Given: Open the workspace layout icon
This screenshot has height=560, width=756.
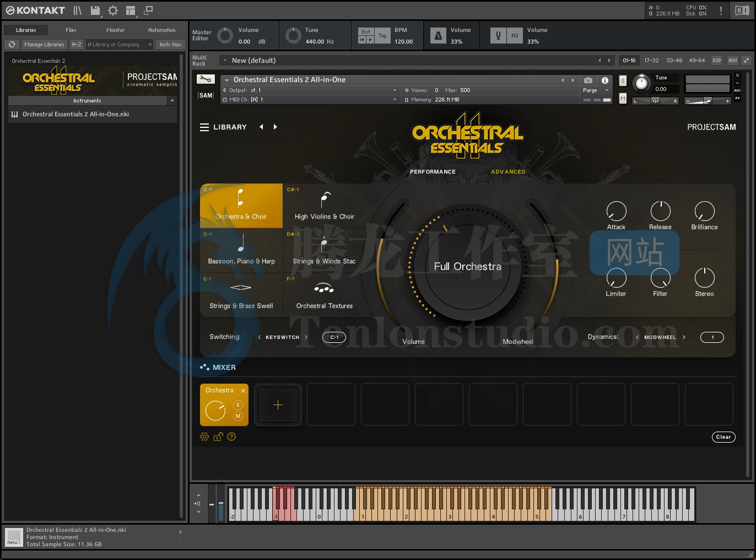Looking at the screenshot, I should tap(131, 10).
